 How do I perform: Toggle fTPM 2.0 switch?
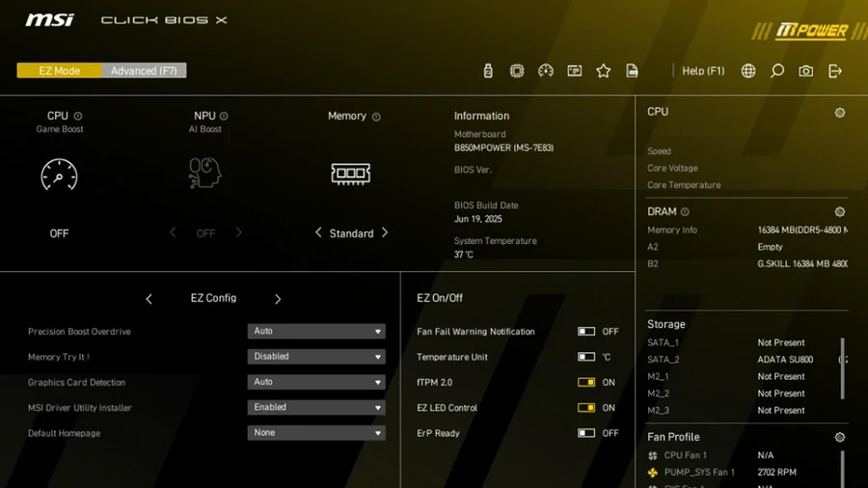[586, 382]
